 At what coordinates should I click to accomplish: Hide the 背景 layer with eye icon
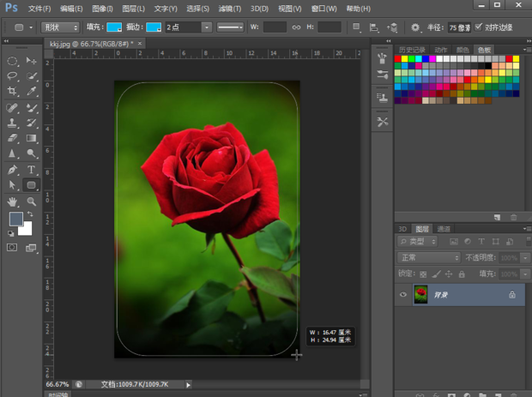point(403,294)
